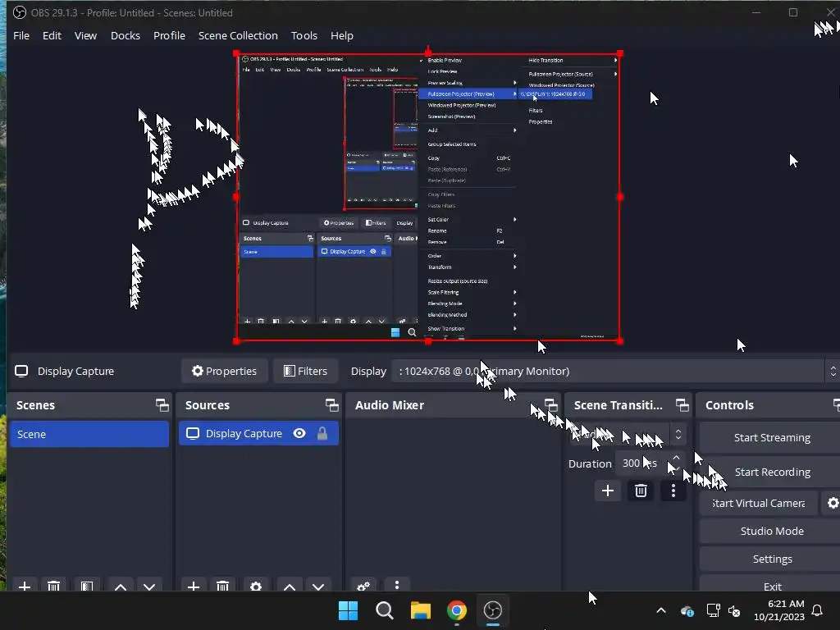The height and width of the screenshot is (630, 840).
Task: Increase transition duration with up arrow
Action: pos(676,458)
